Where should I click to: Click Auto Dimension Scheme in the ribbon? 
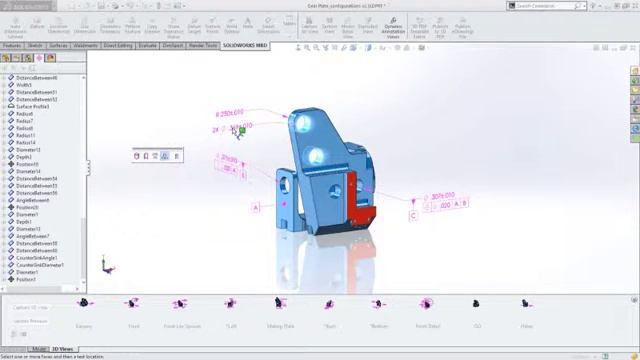coord(16,28)
